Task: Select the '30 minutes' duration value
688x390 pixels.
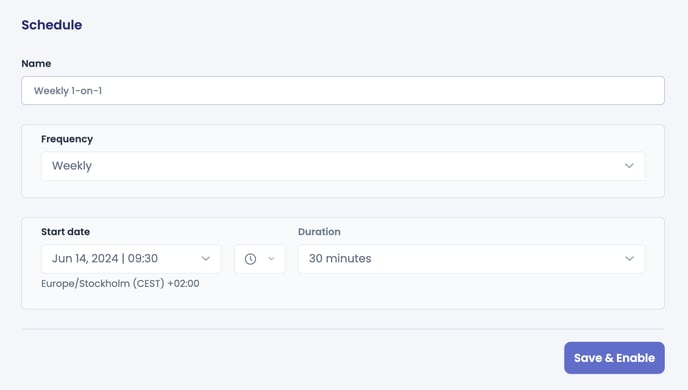Action: (340, 258)
